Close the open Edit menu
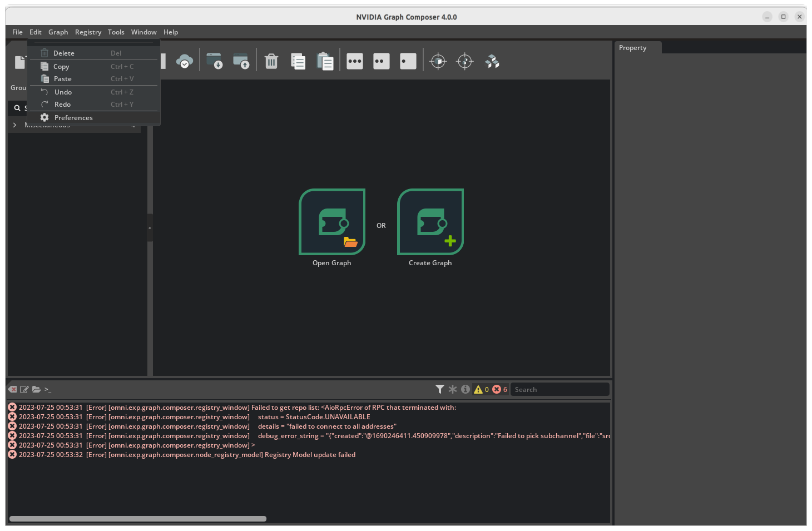The width and height of the screenshot is (812, 531). (x=36, y=32)
